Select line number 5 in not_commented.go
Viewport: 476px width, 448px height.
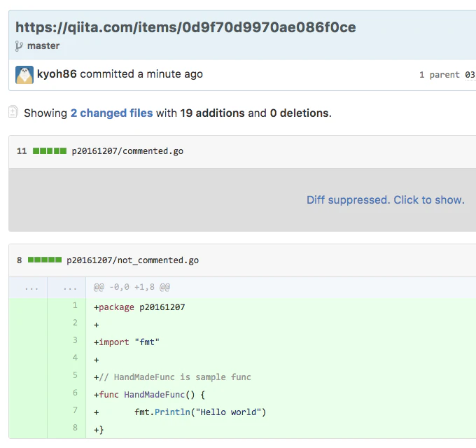[75, 375]
